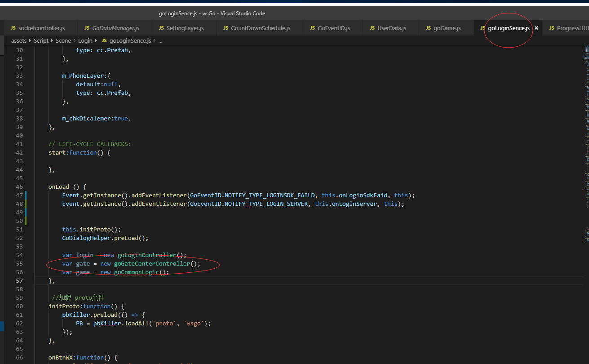
Task: Click the JS file icon on socketcontroller.js tab
Action: (x=13, y=28)
